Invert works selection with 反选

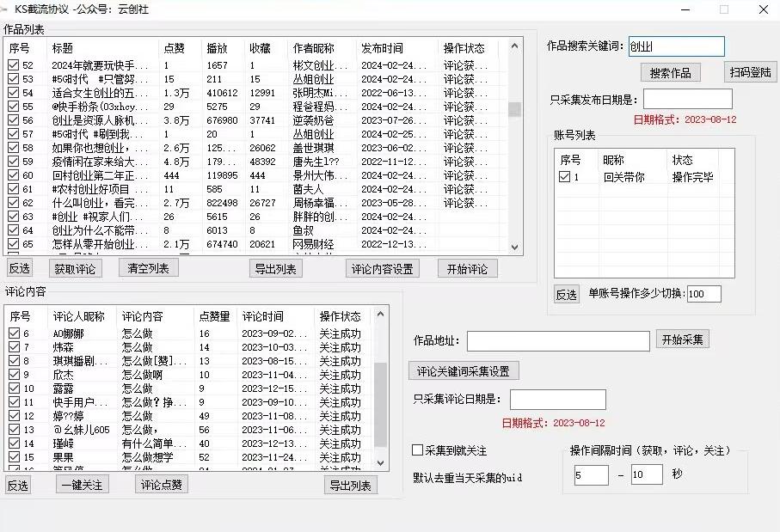tap(18, 268)
